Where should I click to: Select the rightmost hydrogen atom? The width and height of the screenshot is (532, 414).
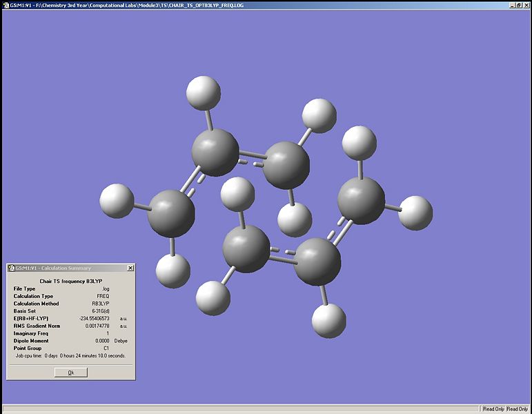click(415, 213)
